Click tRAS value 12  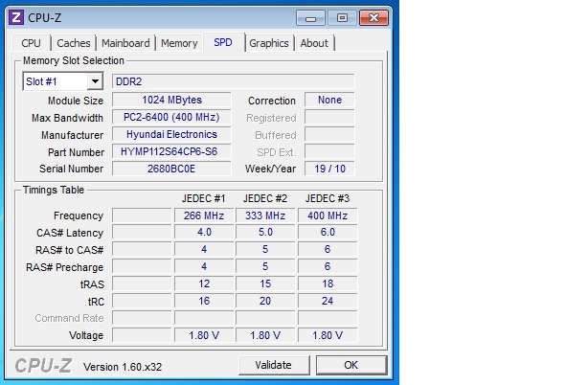click(204, 283)
